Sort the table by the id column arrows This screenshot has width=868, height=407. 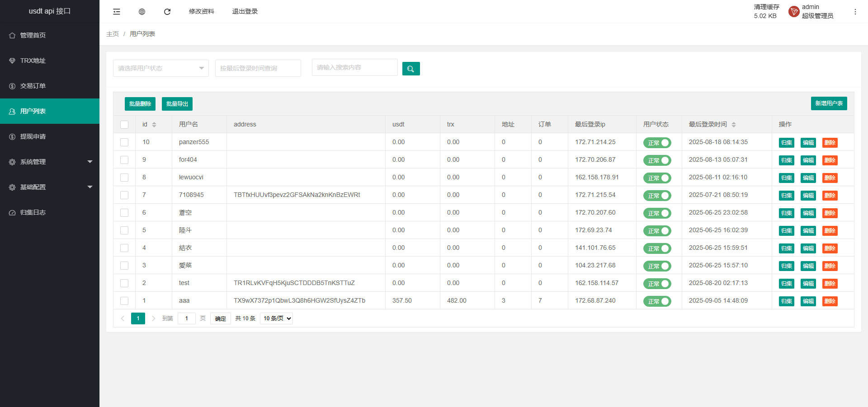pos(154,125)
